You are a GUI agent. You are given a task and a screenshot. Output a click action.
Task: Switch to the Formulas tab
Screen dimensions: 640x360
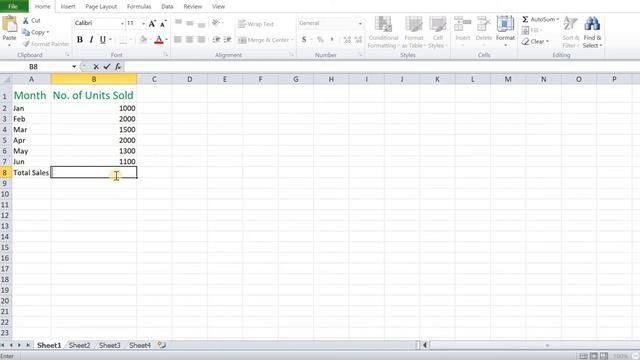click(139, 7)
